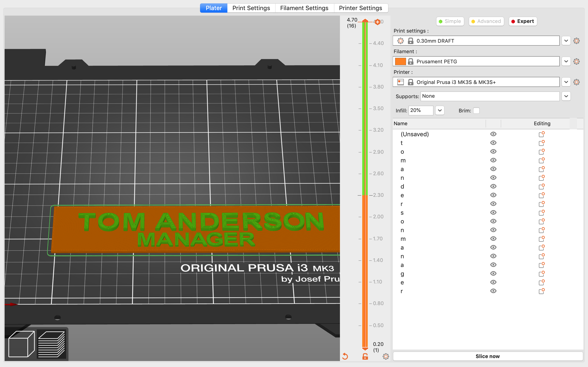This screenshot has height=367, width=588.
Task: Toggle visibility of the 'o' layer
Action: 493,151
